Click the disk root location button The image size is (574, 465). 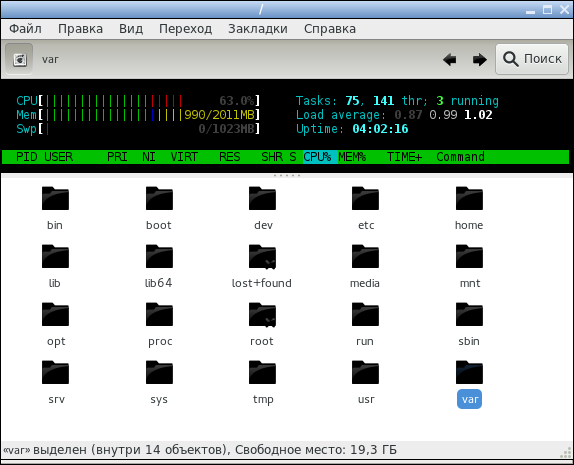point(19,59)
